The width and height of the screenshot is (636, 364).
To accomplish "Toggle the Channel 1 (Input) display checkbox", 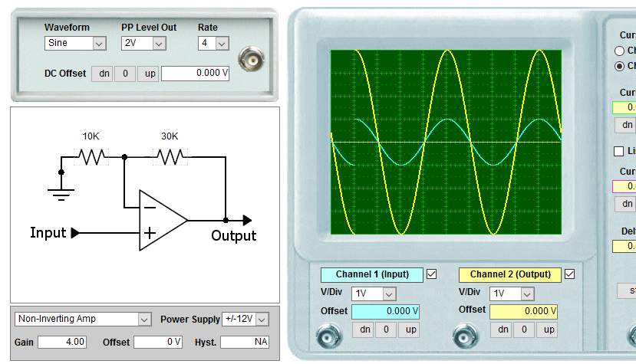I will pos(432,274).
